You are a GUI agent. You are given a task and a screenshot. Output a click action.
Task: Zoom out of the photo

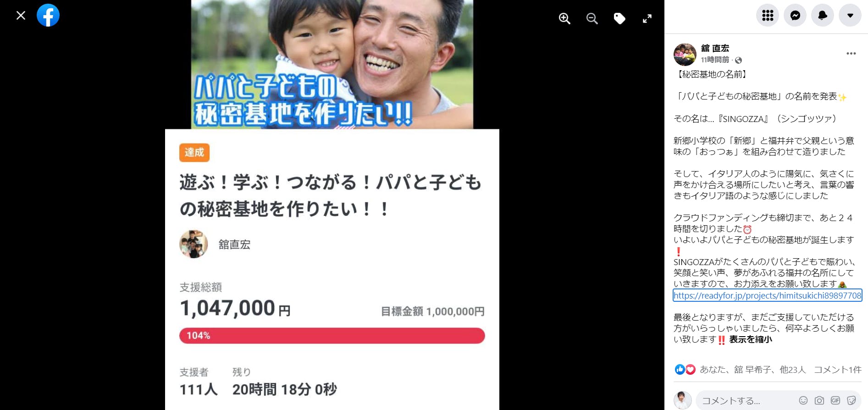tap(592, 19)
